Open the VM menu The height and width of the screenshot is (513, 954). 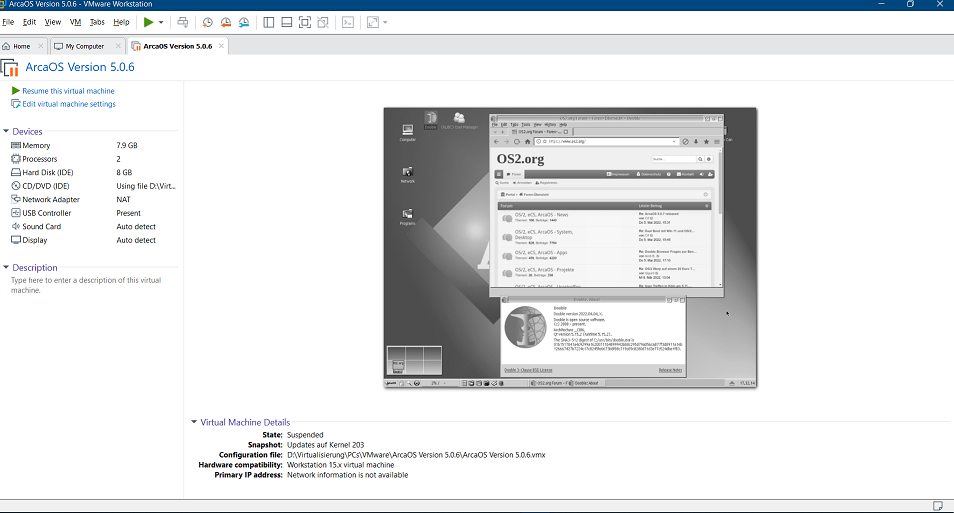[x=75, y=22]
